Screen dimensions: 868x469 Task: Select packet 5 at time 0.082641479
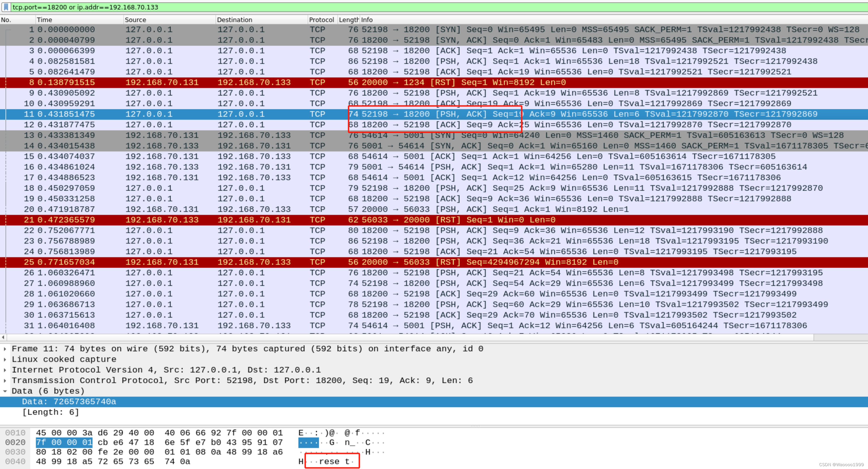434,72
